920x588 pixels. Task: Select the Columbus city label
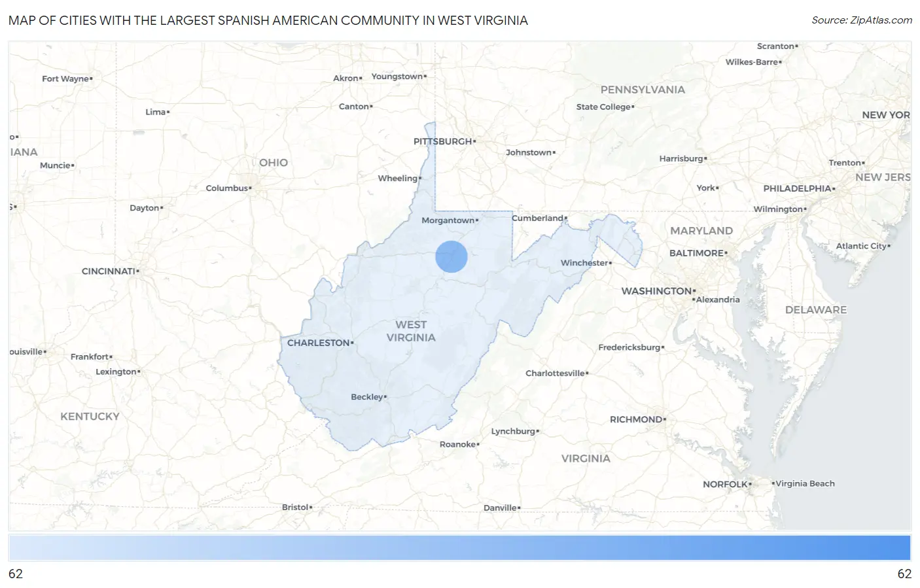(227, 188)
